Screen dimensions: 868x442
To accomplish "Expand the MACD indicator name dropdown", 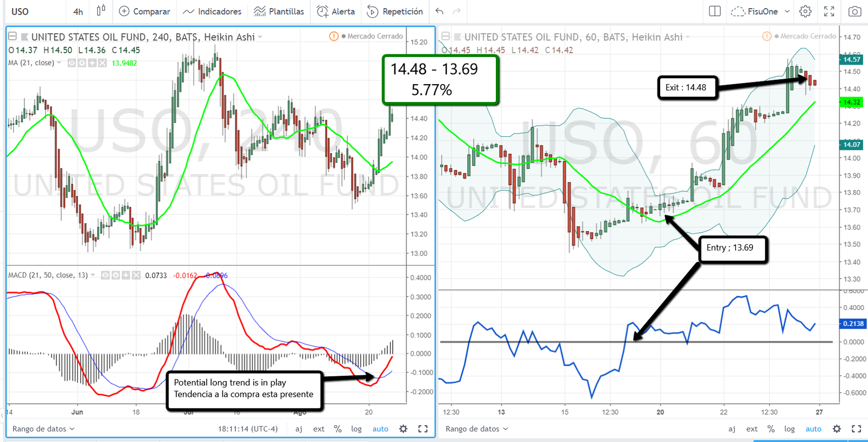I will click(x=93, y=275).
